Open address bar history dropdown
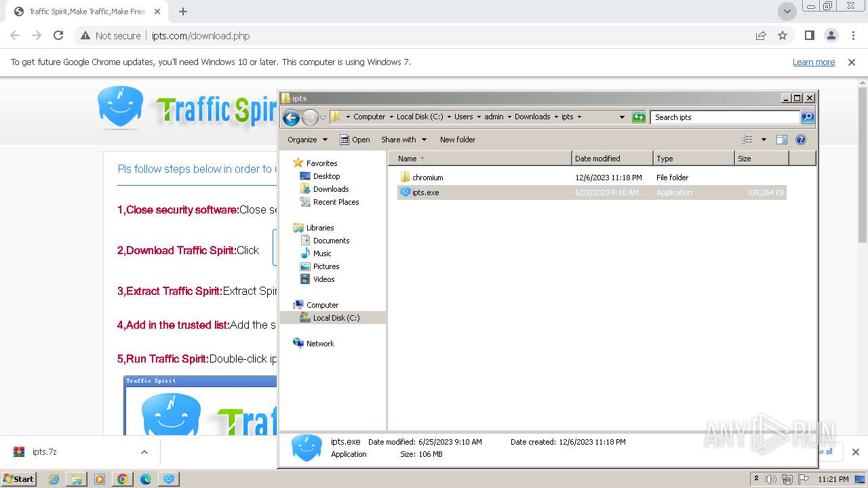The height and width of the screenshot is (488, 868). pyautogui.click(x=622, y=117)
